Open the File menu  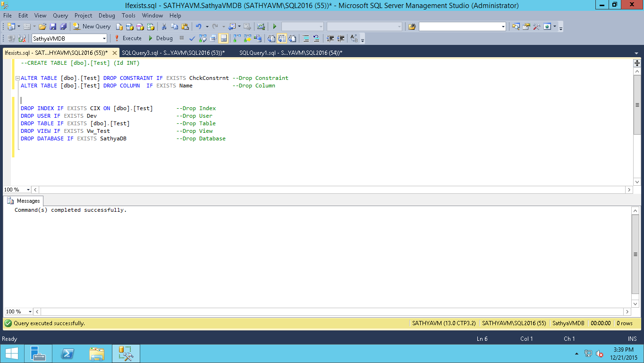pyautogui.click(x=7, y=16)
